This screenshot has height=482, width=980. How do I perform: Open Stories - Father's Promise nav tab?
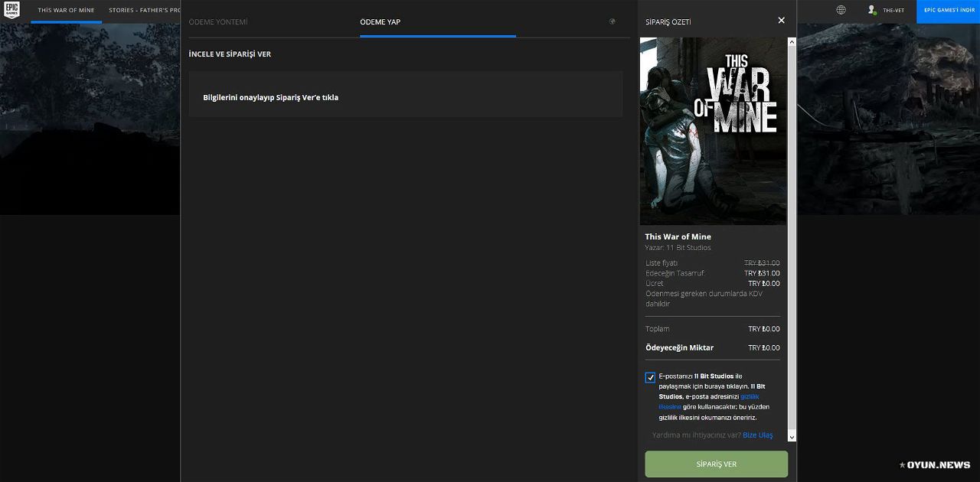pyautogui.click(x=145, y=11)
